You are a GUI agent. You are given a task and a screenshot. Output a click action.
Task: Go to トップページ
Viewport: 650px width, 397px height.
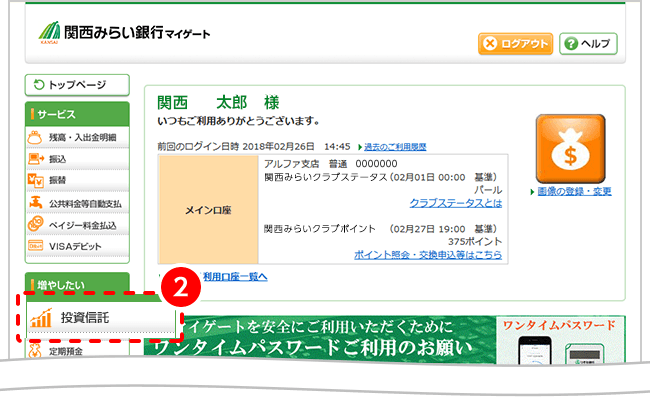click(77, 85)
